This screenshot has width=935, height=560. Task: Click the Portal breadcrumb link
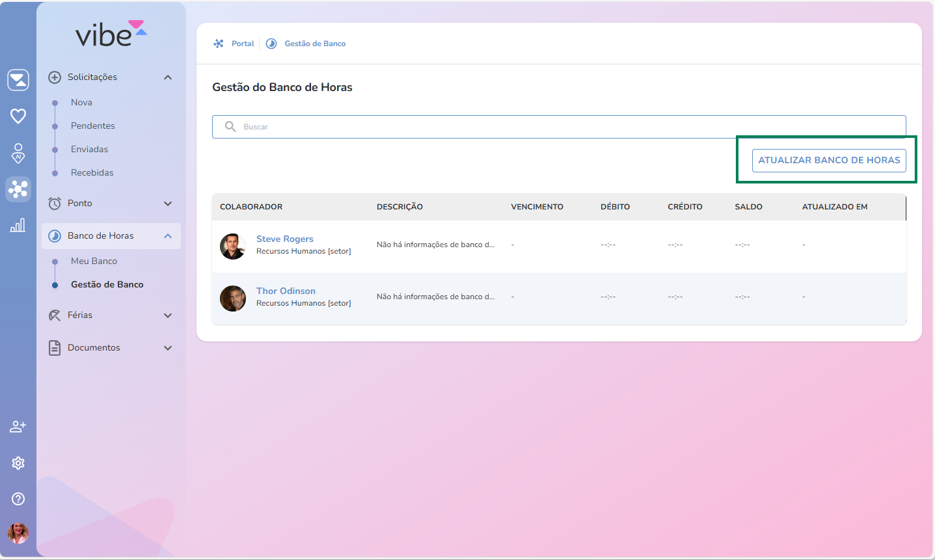coord(242,44)
